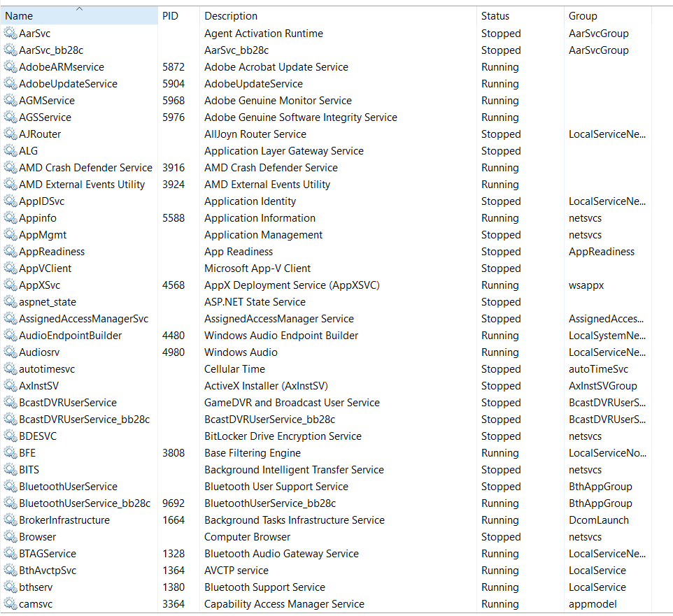Click the AxInstSV gear icon
The image size is (673, 616).
[10, 386]
